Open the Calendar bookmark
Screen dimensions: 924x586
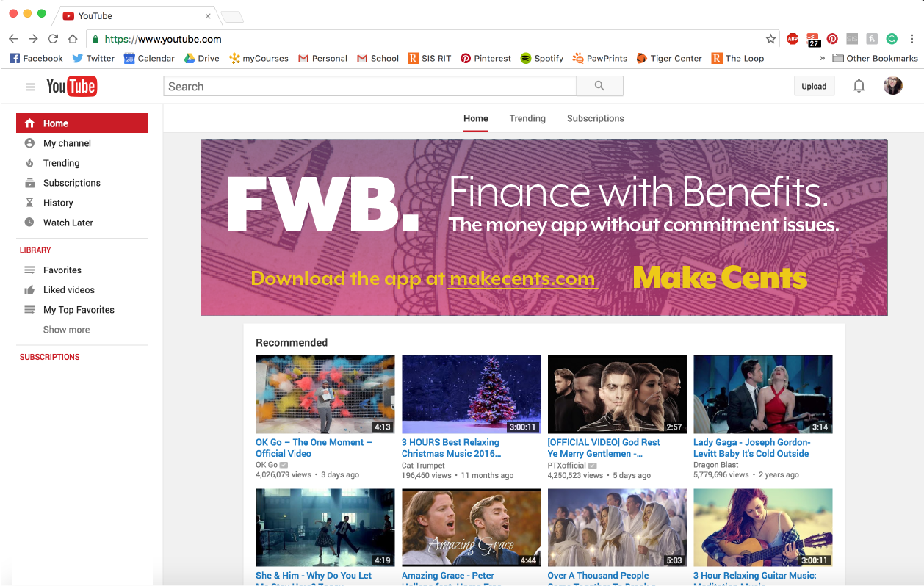pos(149,58)
